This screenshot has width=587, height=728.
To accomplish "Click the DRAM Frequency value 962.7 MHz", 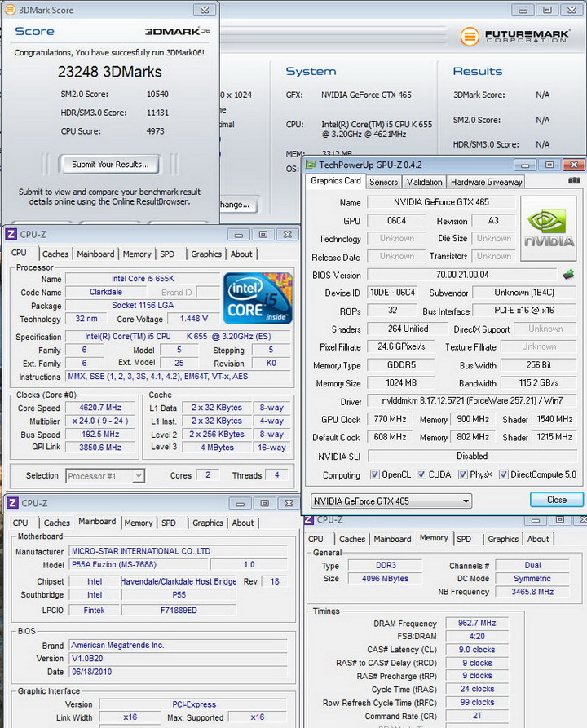I will tap(477, 623).
